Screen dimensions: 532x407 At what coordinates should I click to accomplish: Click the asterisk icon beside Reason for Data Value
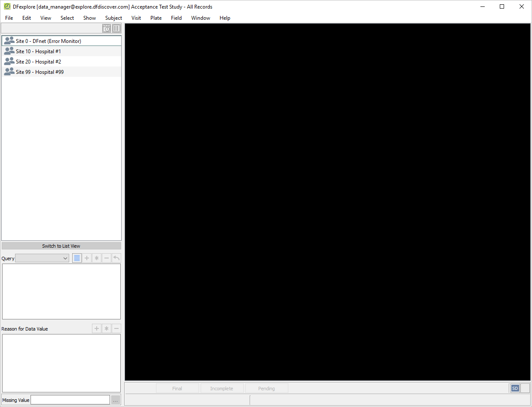[x=107, y=328]
